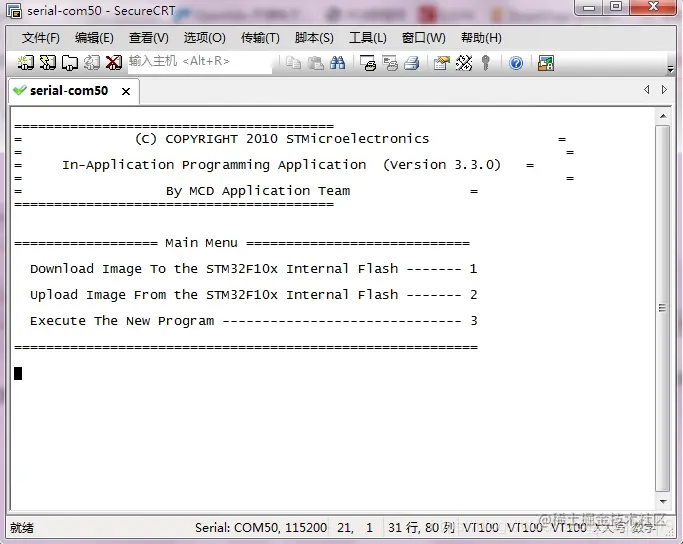Click the tab scroll left arrow
The width and height of the screenshot is (683, 544).
pyautogui.click(x=647, y=89)
